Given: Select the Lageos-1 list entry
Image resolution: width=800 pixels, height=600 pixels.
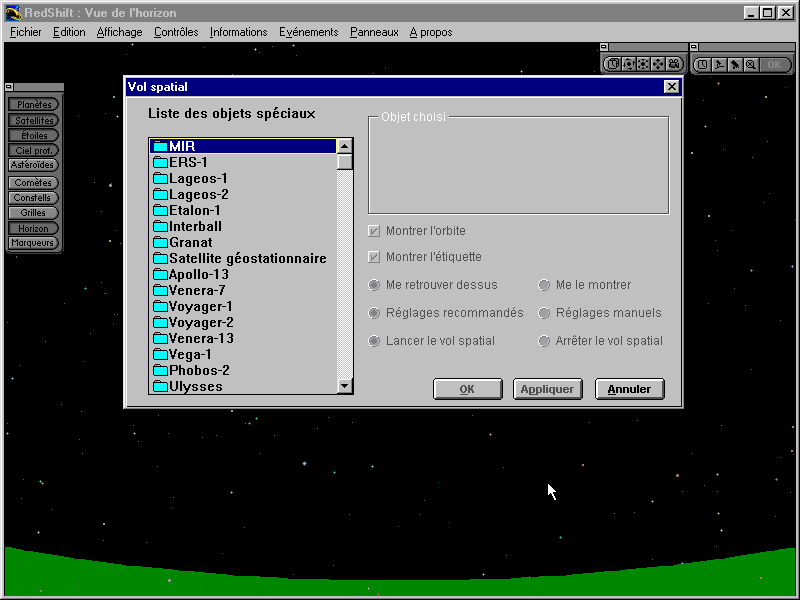Looking at the screenshot, I should coord(243,179).
